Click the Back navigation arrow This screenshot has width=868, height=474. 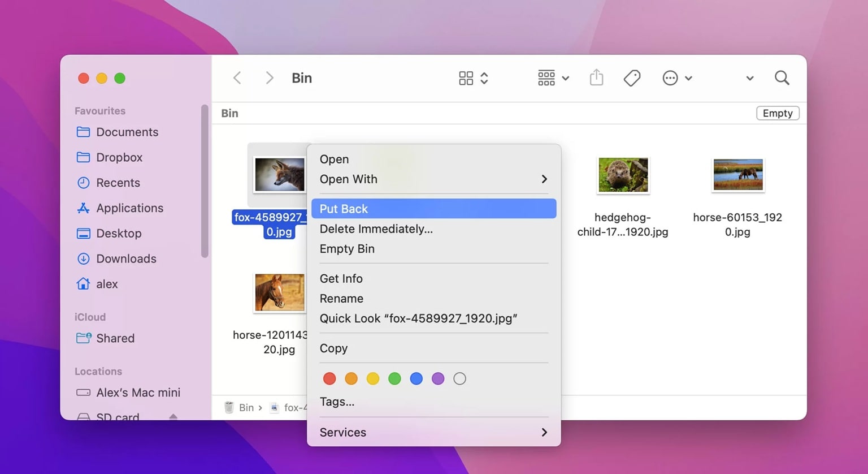[x=237, y=77]
